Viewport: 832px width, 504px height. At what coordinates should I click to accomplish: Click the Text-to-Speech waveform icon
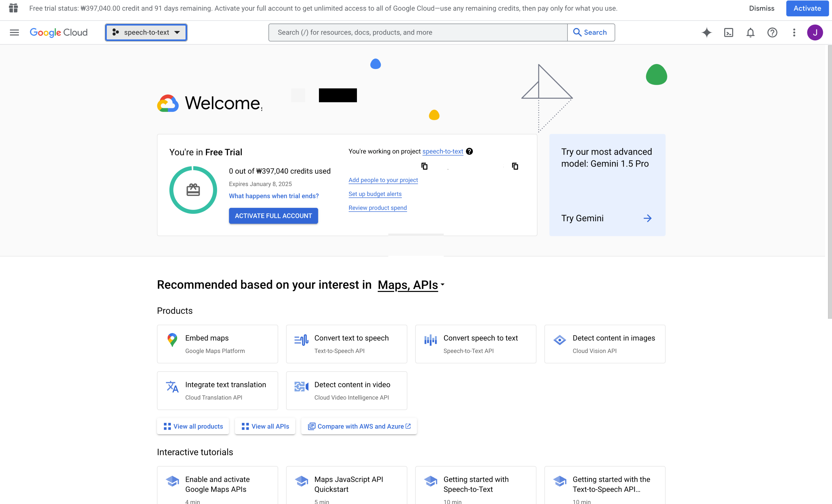pyautogui.click(x=301, y=340)
